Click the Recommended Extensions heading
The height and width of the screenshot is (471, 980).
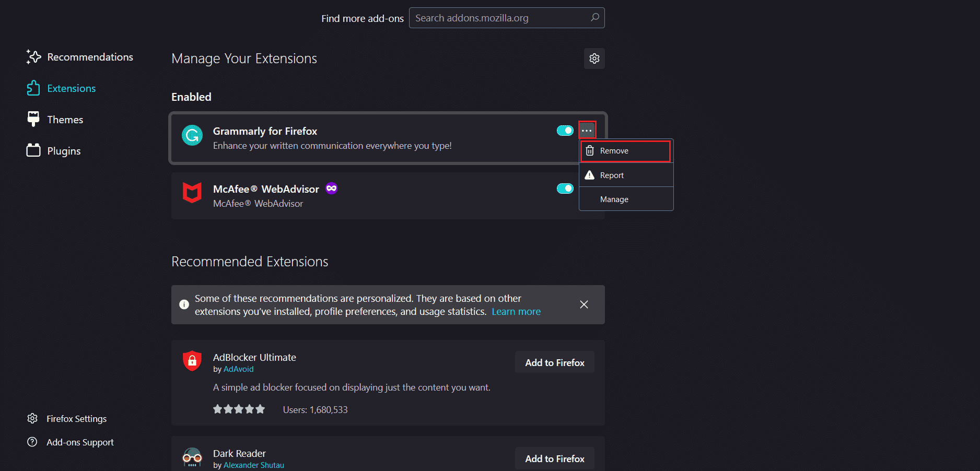tap(250, 262)
